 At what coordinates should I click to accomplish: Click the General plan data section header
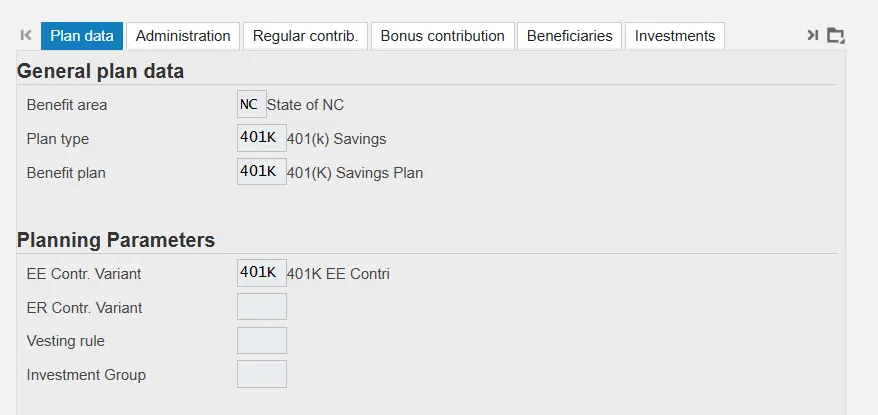(100, 71)
